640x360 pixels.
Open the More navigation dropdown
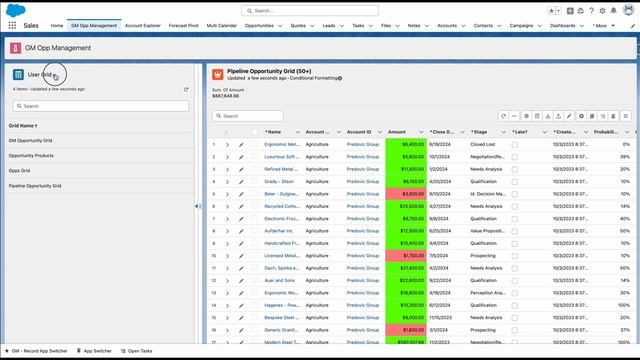point(603,26)
